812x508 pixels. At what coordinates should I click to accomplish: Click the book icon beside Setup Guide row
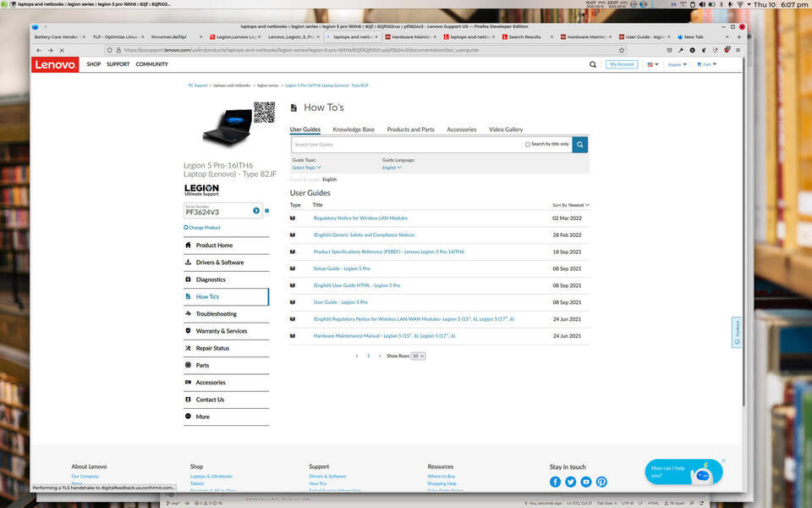pyautogui.click(x=293, y=268)
